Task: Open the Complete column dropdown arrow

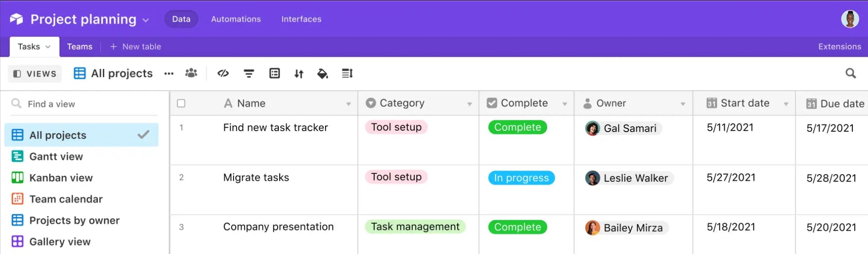Action: (x=565, y=104)
